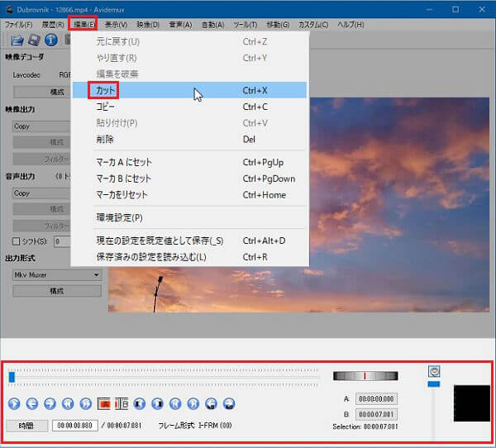
Task: Click the red set marker A icon
Action: [104, 403]
